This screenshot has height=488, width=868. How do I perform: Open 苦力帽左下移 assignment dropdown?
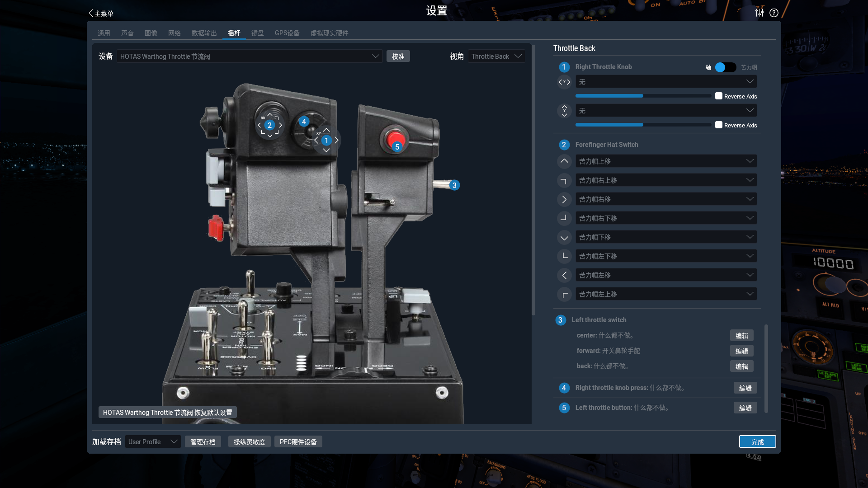[x=666, y=256]
